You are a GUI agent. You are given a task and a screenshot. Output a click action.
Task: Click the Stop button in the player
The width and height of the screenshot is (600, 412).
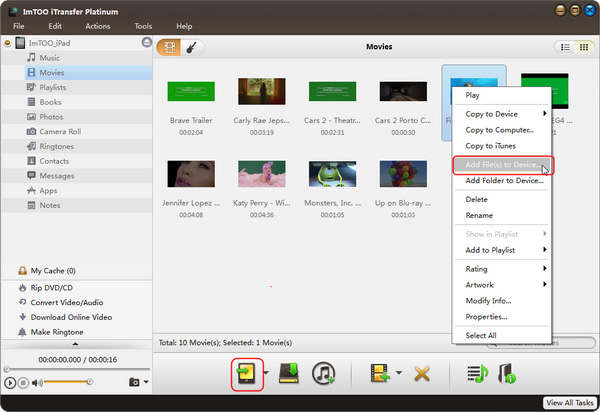pos(23,382)
